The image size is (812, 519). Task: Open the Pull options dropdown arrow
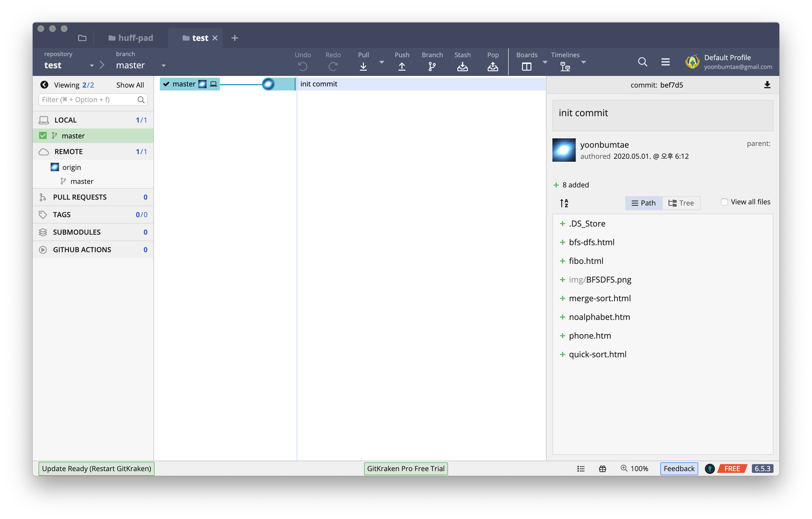tap(382, 62)
